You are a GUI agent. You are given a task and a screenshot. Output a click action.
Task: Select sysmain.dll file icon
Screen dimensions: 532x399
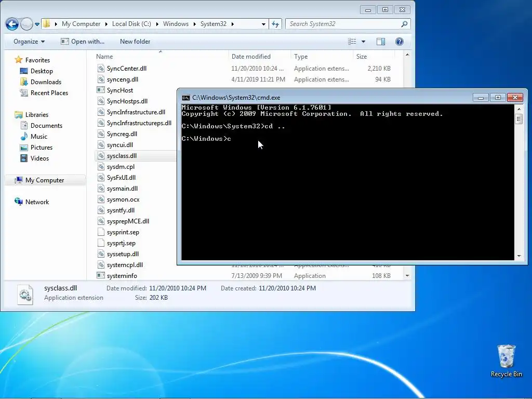click(101, 188)
